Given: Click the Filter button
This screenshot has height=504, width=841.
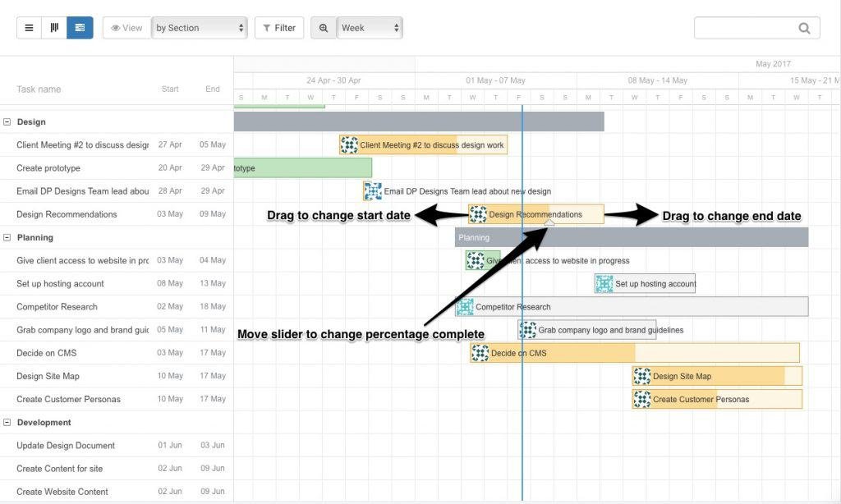Looking at the screenshot, I should click(x=279, y=27).
